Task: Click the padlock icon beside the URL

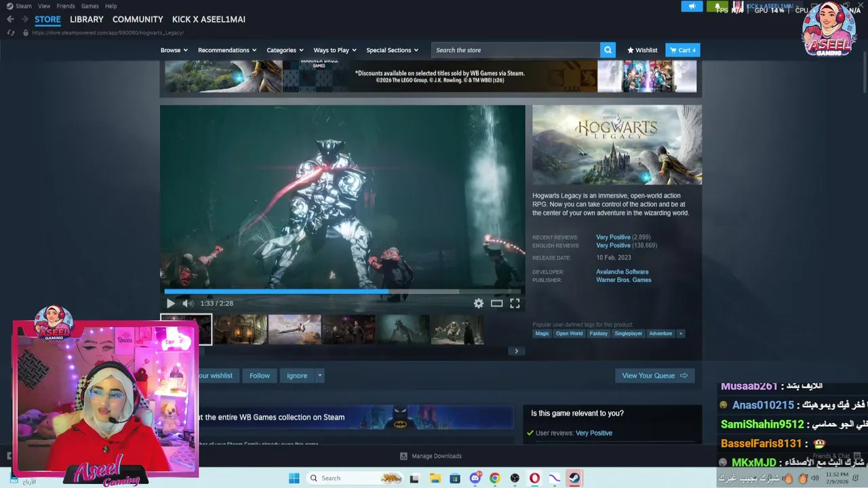Action: click(x=26, y=33)
